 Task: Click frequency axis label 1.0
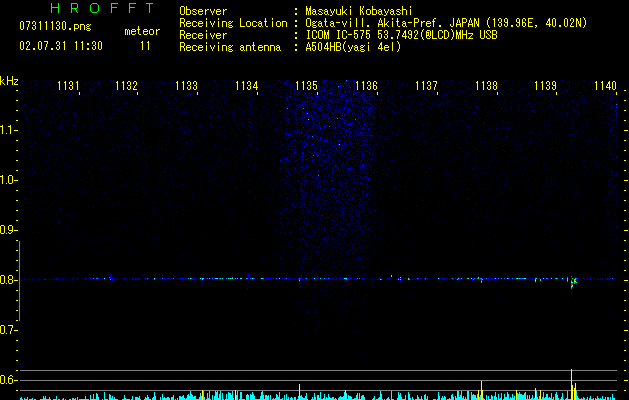(x=8, y=180)
